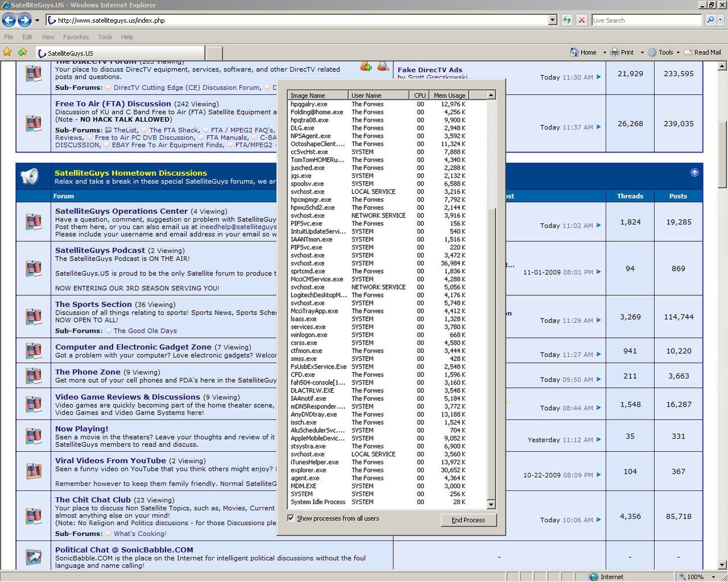Go to last post arrow for Phone Zone
This screenshot has height=582, width=728.
(x=598, y=379)
